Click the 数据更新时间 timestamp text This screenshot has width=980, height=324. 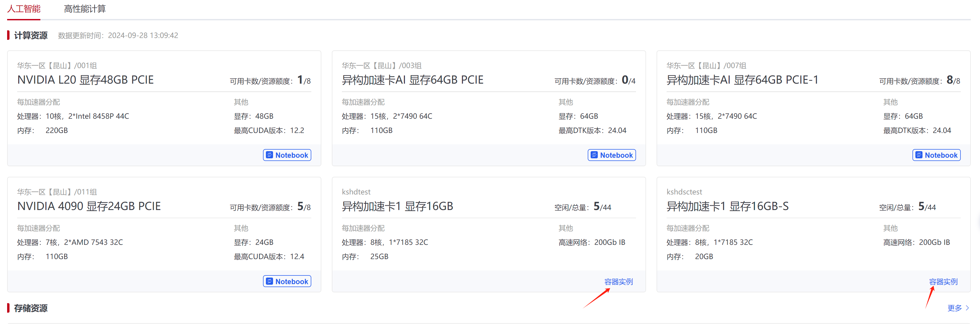(x=118, y=35)
